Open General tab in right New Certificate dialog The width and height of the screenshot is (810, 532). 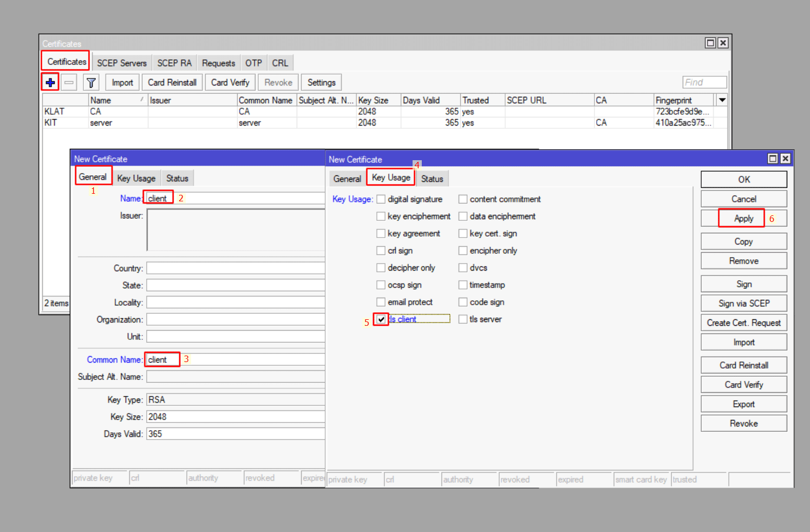click(347, 179)
